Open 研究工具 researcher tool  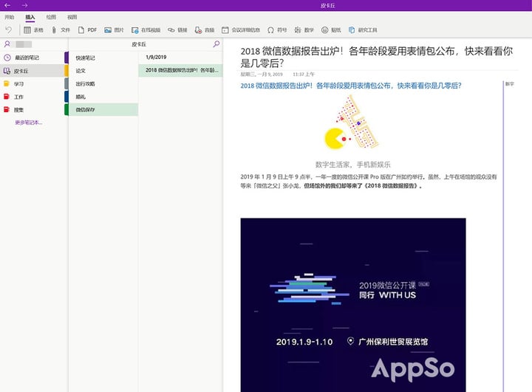363,30
